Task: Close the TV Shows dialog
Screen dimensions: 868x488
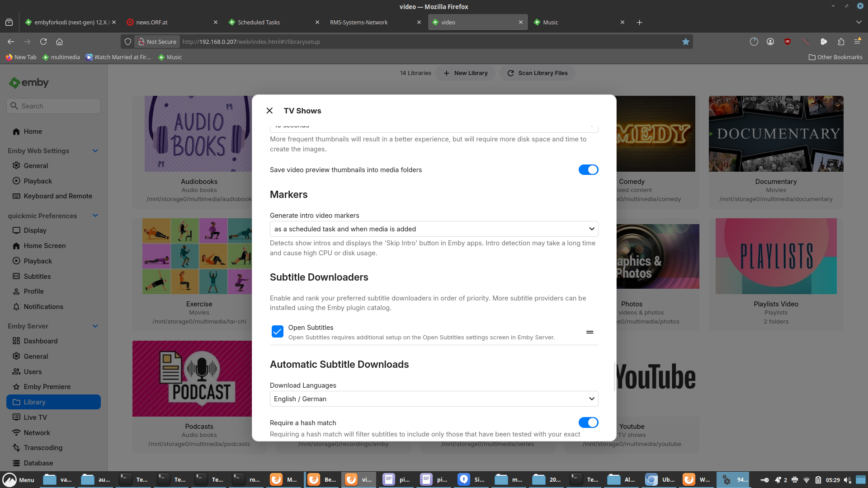Action: [269, 111]
